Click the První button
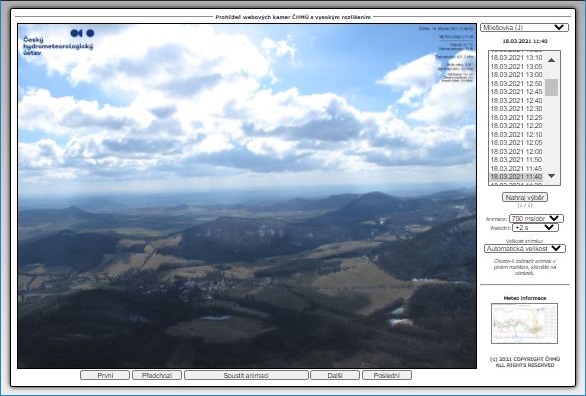 (x=105, y=375)
